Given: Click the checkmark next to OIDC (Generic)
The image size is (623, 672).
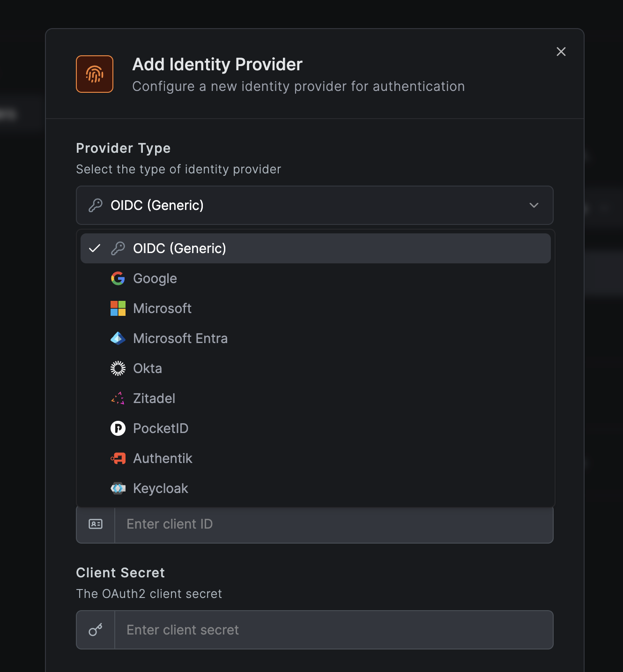Looking at the screenshot, I should [96, 248].
